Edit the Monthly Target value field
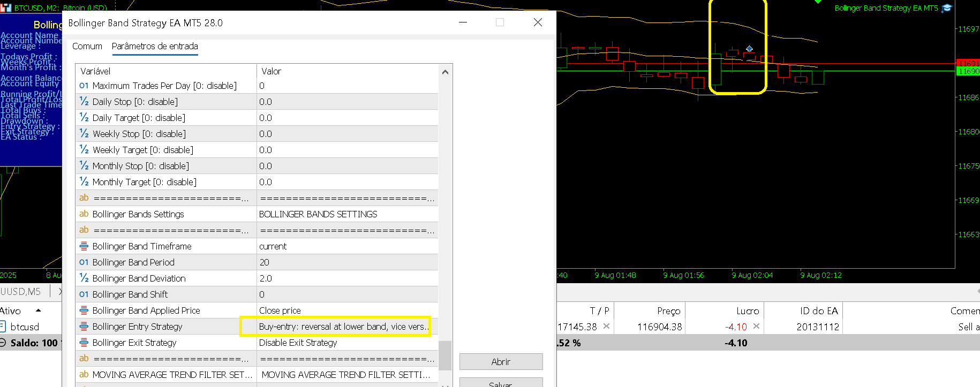 (x=348, y=182)
